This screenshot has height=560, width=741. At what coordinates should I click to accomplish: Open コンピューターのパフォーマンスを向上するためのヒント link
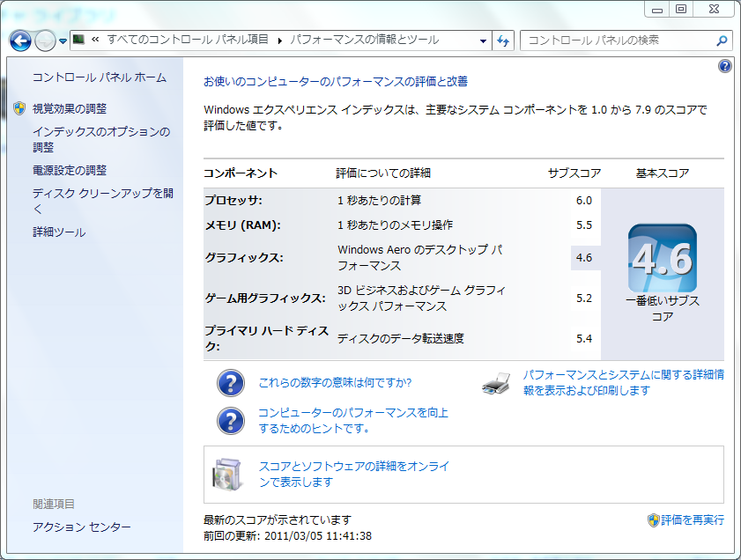353,420
